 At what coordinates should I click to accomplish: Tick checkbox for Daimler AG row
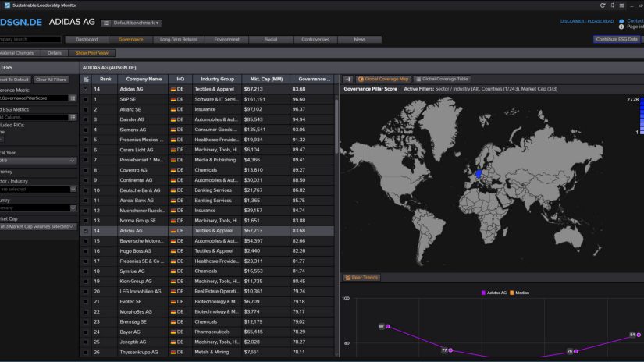click(86, 119)
